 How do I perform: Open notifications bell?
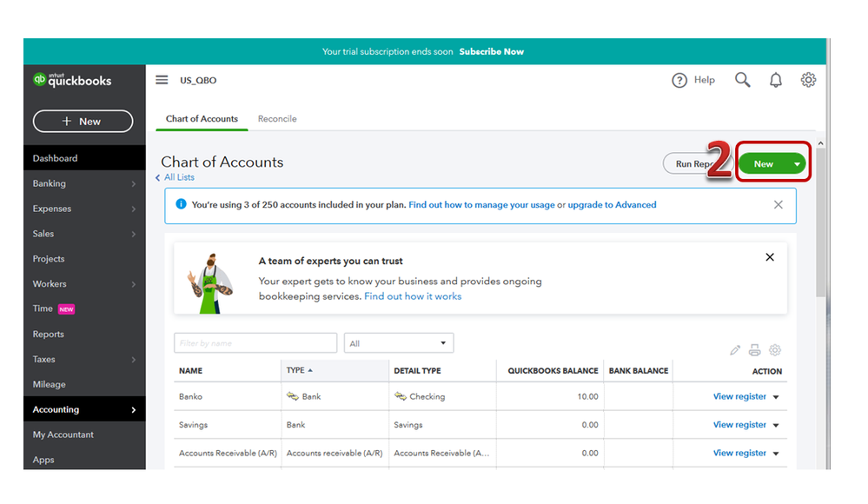[776, 80]
